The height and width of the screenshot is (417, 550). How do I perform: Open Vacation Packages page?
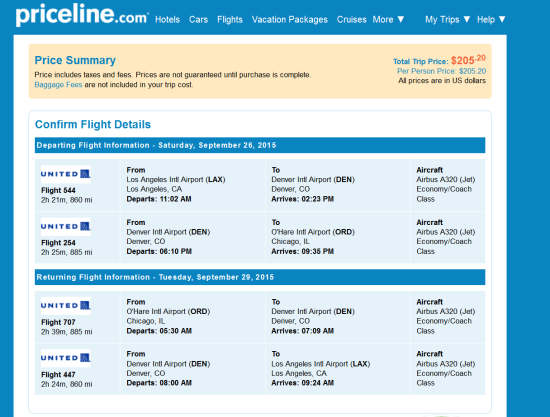pyautogui.click(x=290, y=19)
